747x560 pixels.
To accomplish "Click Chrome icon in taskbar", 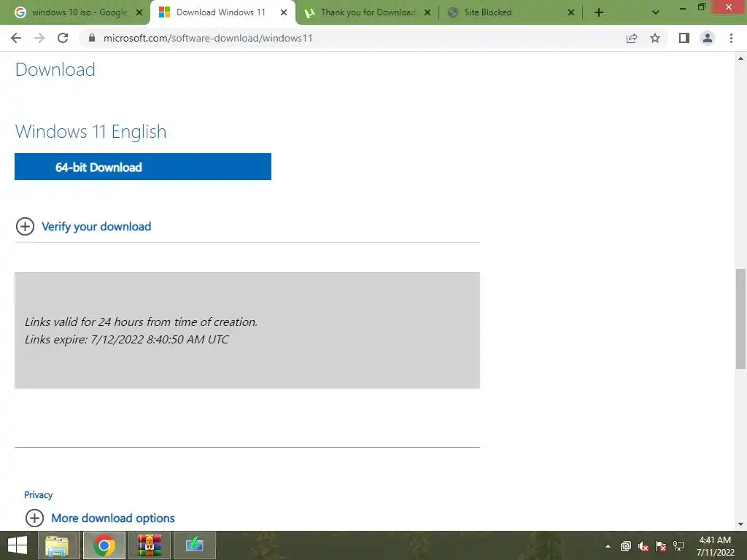I will click(x=104, y=545).
